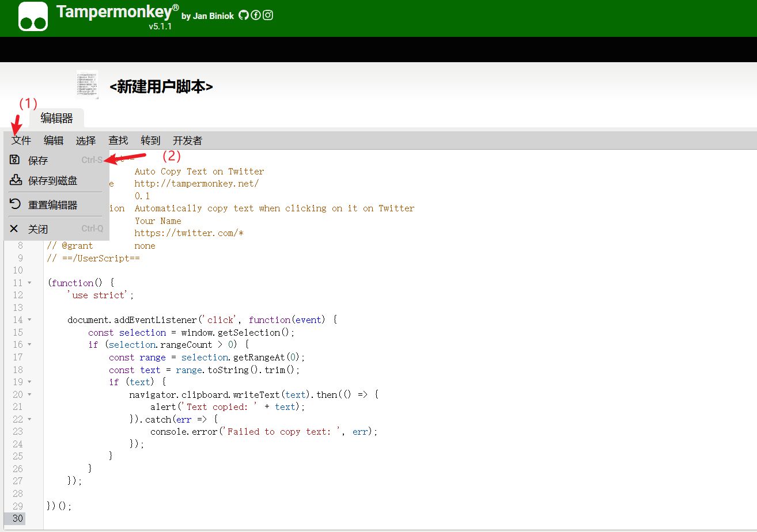Image resolution: width=757 pixels, height=532 pixels.
Task: Click 'console.error' in line 23
Action: (184, 431)
